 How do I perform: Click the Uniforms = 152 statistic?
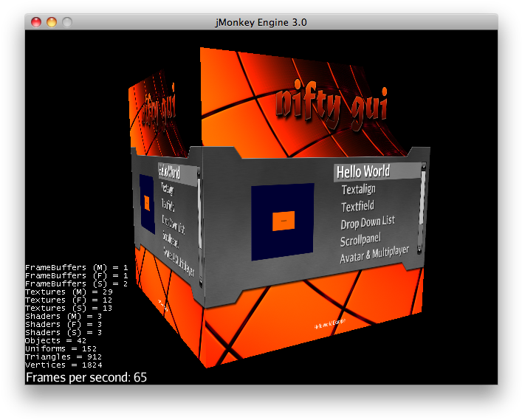[61, 349]
